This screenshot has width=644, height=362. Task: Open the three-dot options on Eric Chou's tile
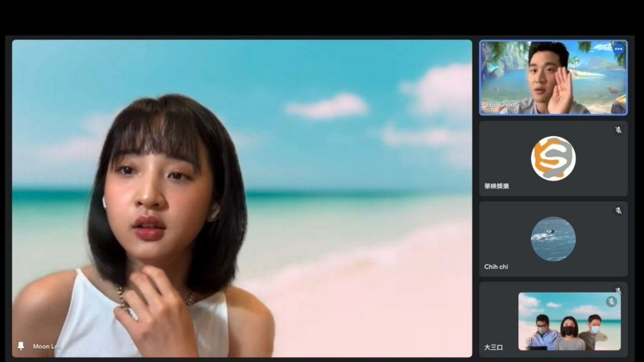[x=618, y=49]
